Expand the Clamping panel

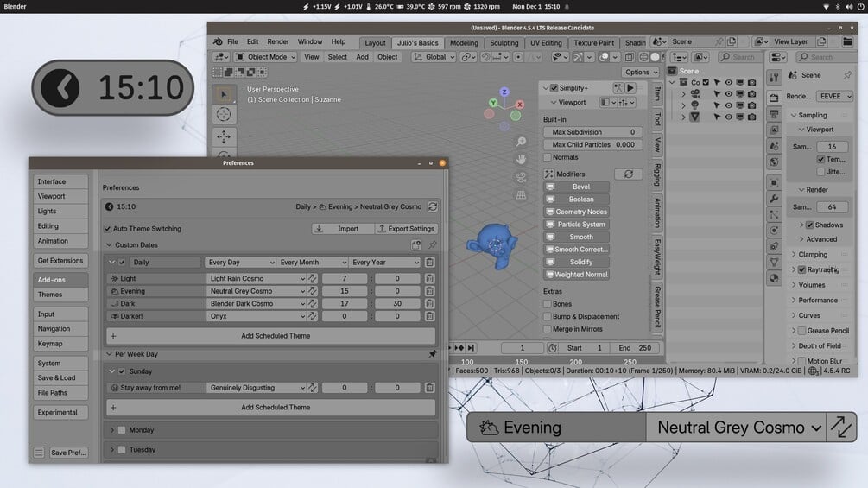coord(794,255)
